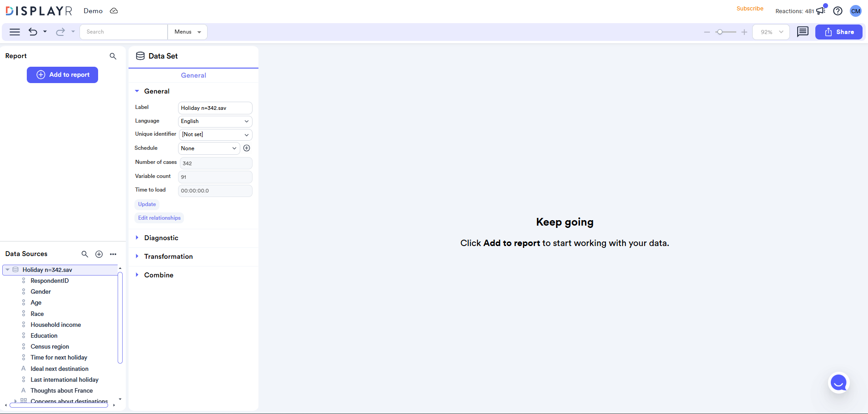Viewport: 868px width, 414px height.
Task: Select the General tab in Data Set panel
Action: tap(193, 75)
